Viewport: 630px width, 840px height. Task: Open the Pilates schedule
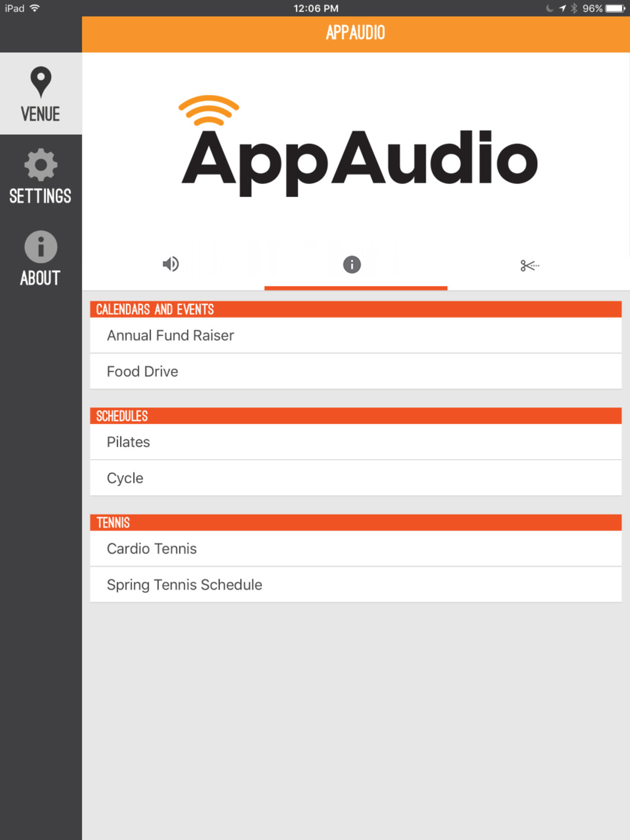[356, 442]
